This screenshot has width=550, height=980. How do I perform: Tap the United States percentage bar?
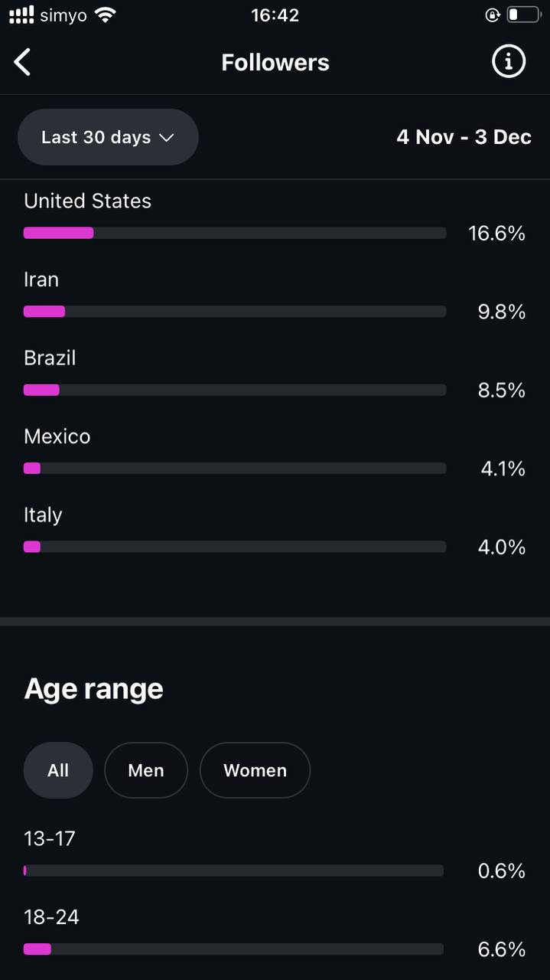[235, 233]
